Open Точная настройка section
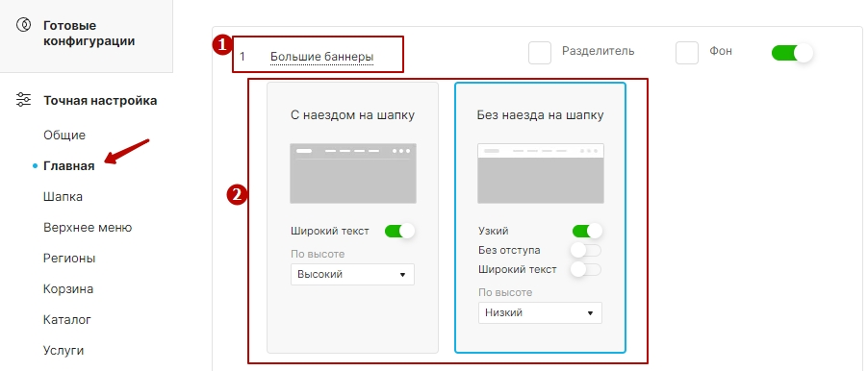The image size is (868, 371). click(x=100, y=101)
